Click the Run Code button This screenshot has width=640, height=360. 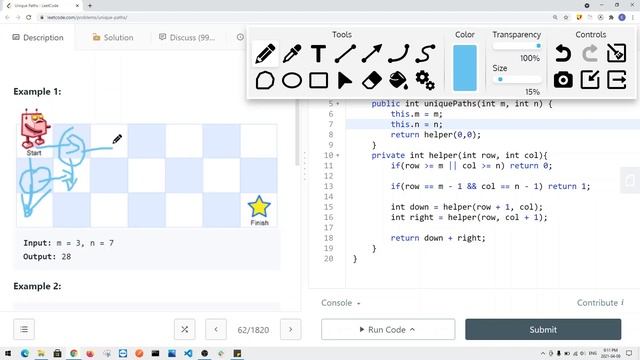388,329
